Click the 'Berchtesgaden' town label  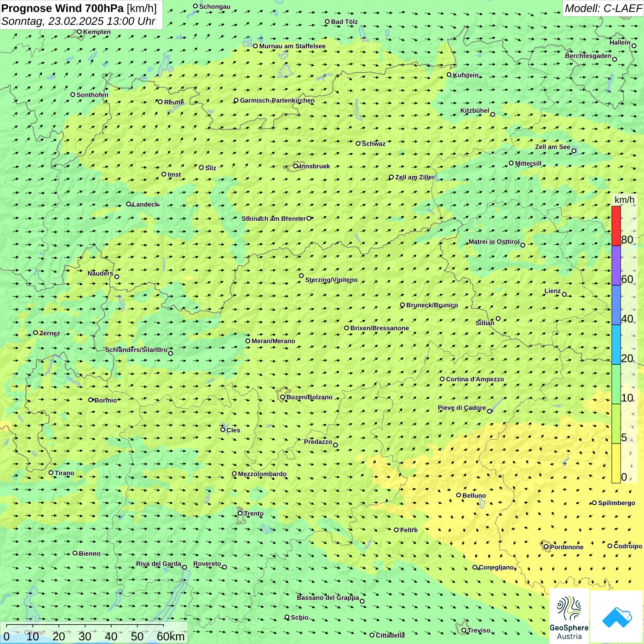point(588,56)
